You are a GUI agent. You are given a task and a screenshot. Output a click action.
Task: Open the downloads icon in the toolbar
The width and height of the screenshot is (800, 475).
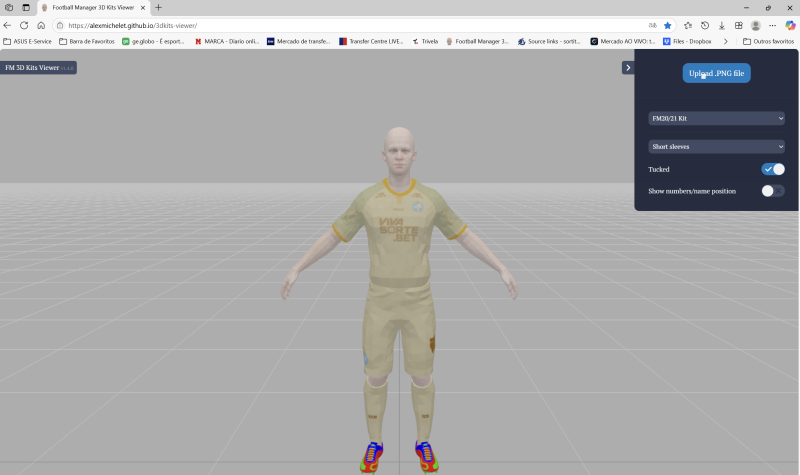(x=722, y=25)
